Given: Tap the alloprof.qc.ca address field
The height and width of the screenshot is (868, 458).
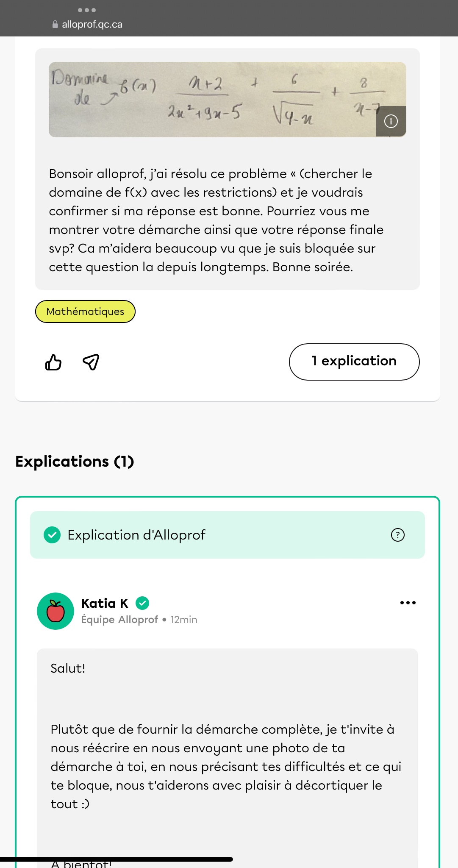Looking at the screenshot, I should click(92, 25).
